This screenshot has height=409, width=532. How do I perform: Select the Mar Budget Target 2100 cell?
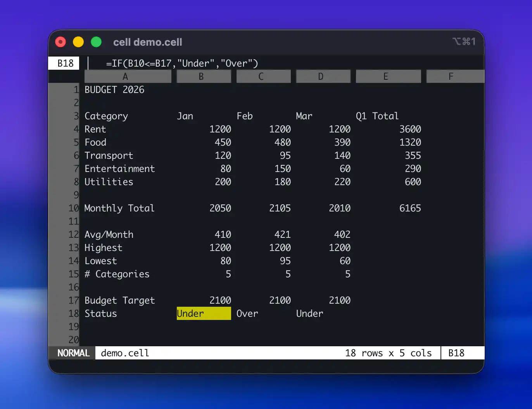(339, 301)
